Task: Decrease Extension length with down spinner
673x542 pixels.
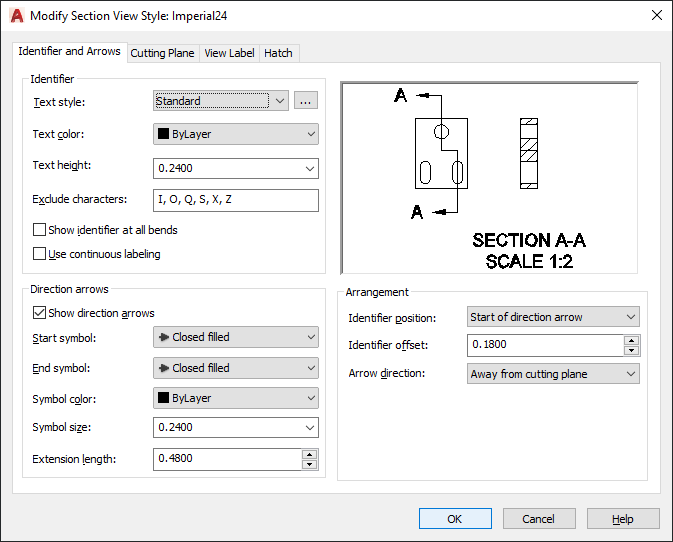Action: point(309,464)
